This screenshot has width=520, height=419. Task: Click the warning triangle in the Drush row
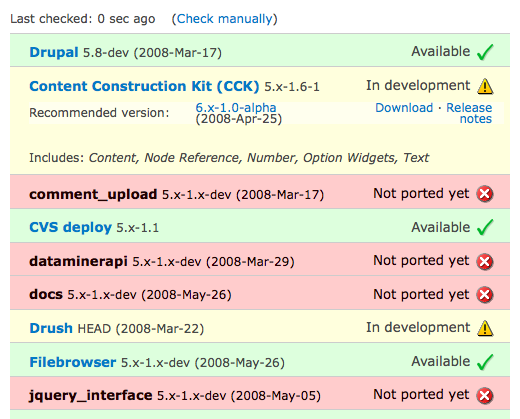coord(485,328)
